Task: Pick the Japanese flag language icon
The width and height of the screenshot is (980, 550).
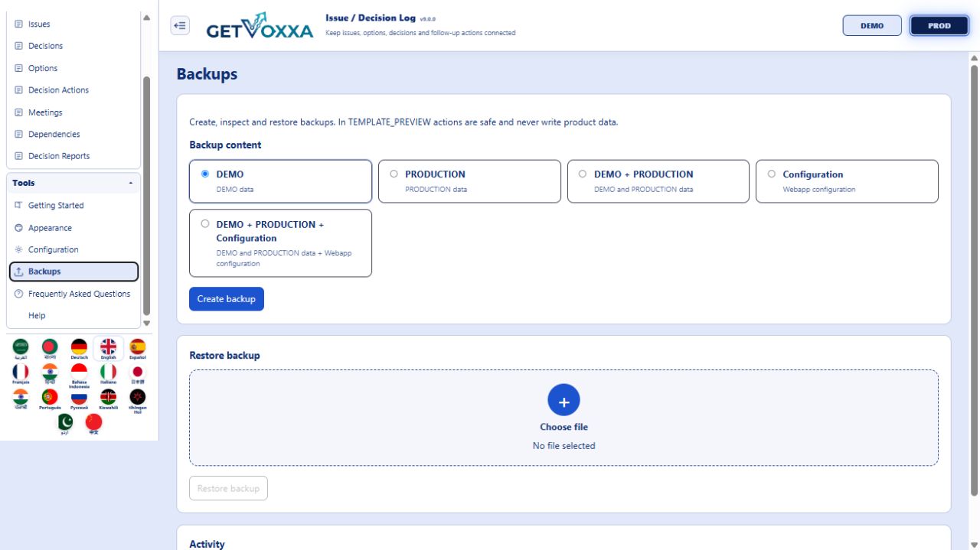Action: pyautogui.click(x=138, y=373)
